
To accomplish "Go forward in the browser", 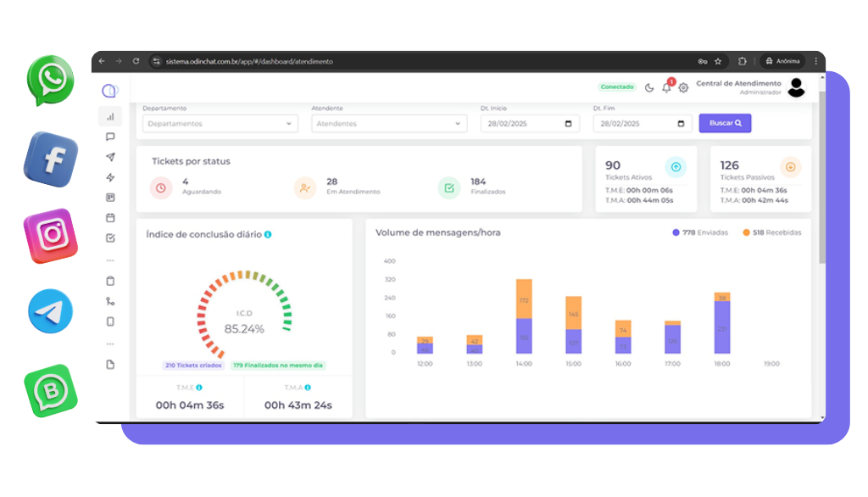I will pyautogui.click(x=119, y=62).
